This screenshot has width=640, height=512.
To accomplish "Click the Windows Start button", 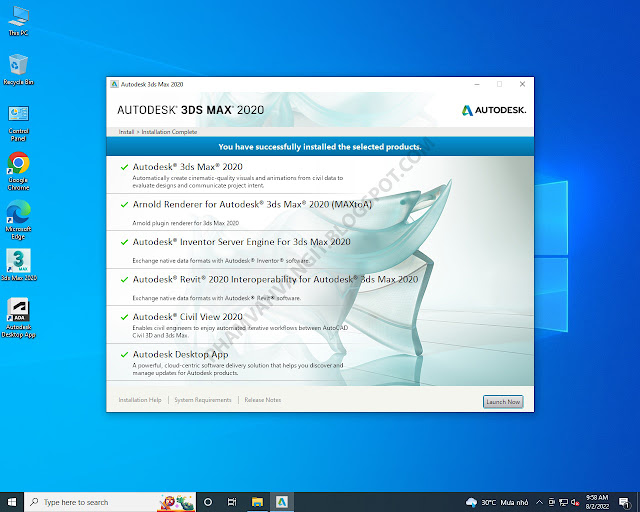I will click(x=12, y=502).
